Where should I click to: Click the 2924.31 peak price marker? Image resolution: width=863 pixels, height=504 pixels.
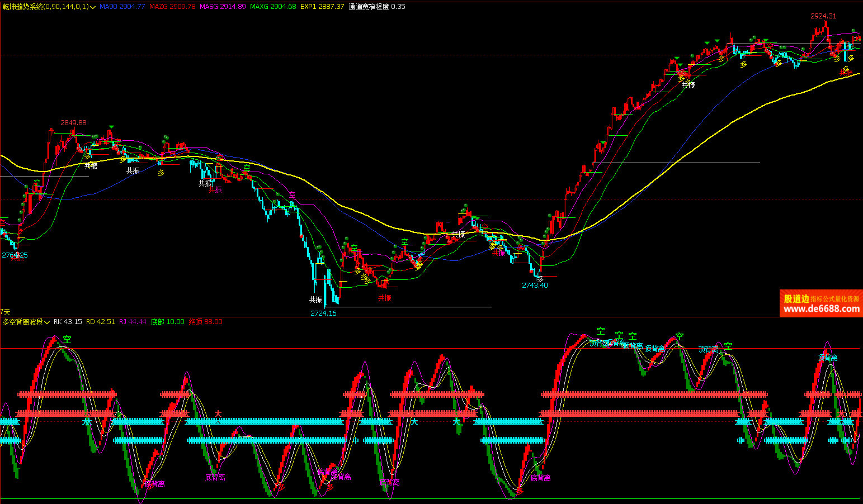(823, 16)
